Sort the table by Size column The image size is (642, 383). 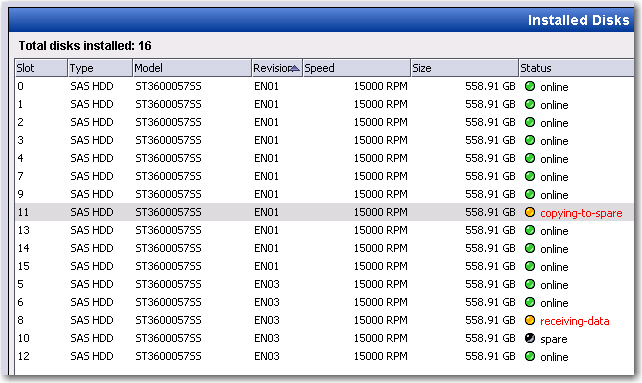(x=465, y=68)
